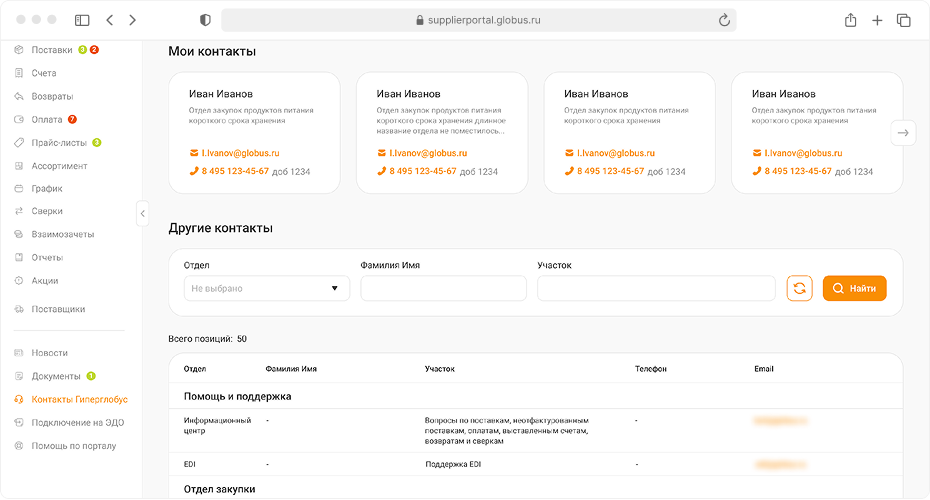Click the График calendar icon

pos(19,189)
